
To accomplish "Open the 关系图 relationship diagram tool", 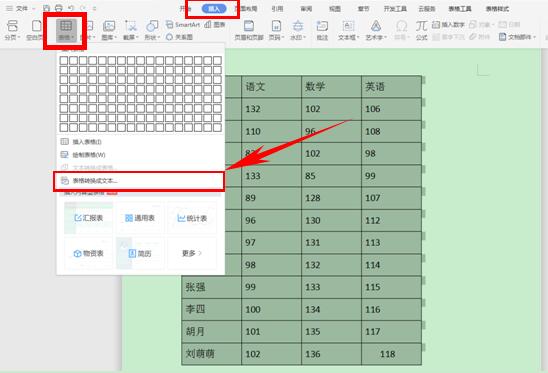I will 180,37.
